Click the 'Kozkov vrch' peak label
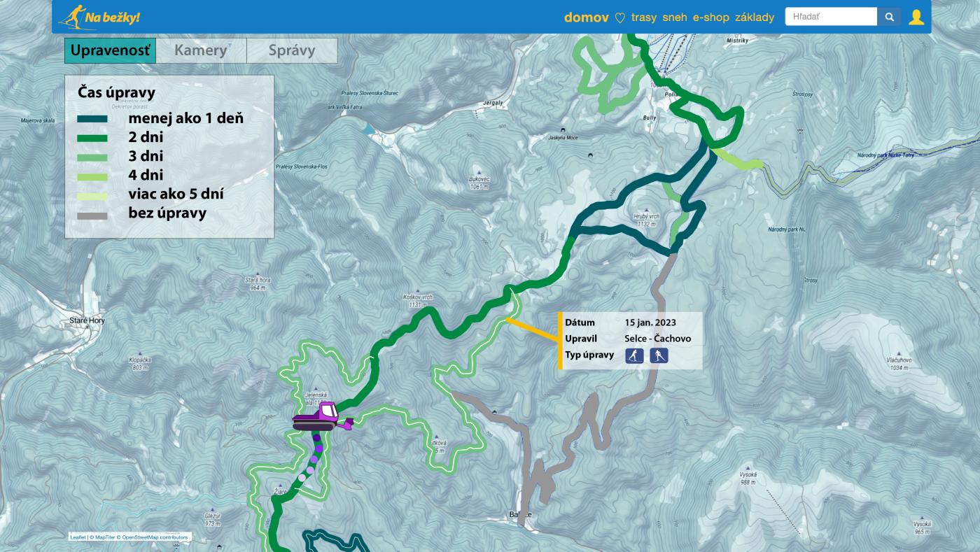 (418, 301)
